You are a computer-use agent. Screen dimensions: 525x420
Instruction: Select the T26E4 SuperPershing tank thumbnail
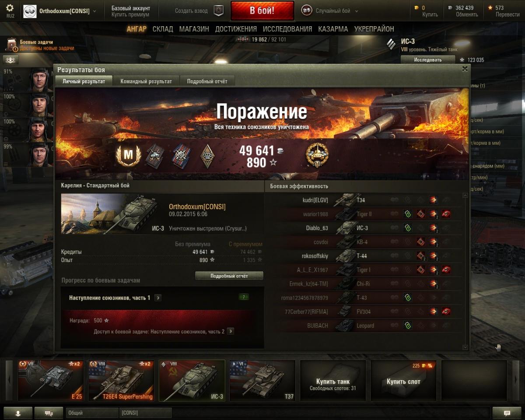pos(121,381)
